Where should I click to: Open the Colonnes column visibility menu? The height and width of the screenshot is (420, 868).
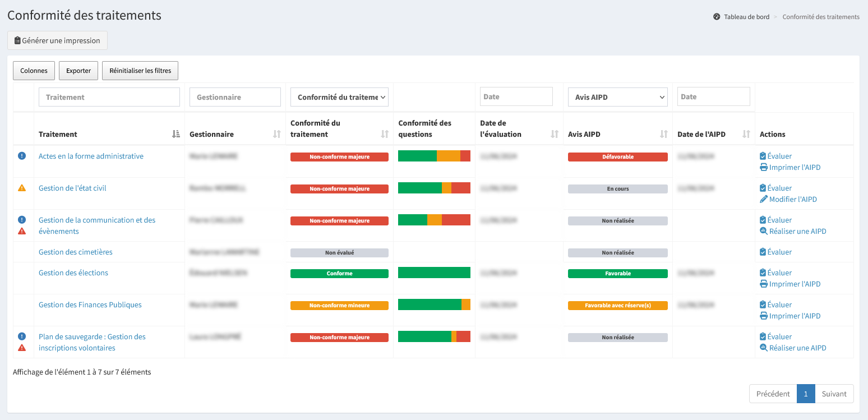pos(34,71)
